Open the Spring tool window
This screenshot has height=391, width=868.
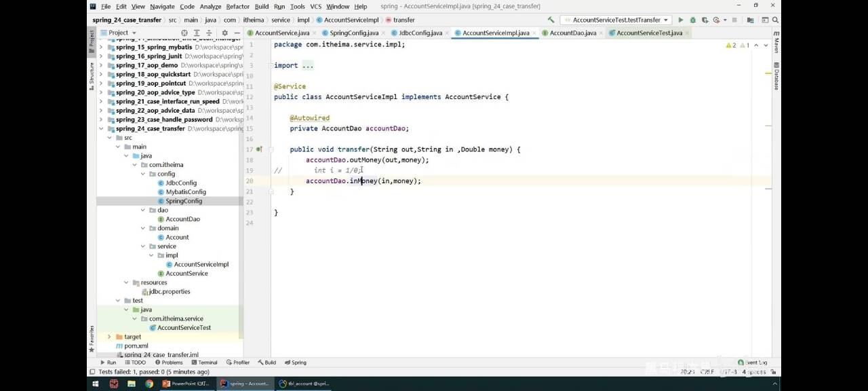pyautogui.click(x=295, y=362)
